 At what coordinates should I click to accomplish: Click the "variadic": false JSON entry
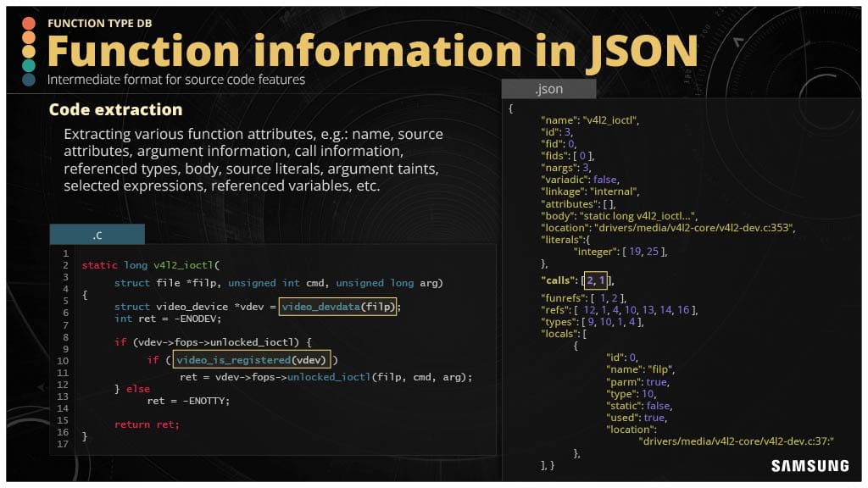(580, 180)
